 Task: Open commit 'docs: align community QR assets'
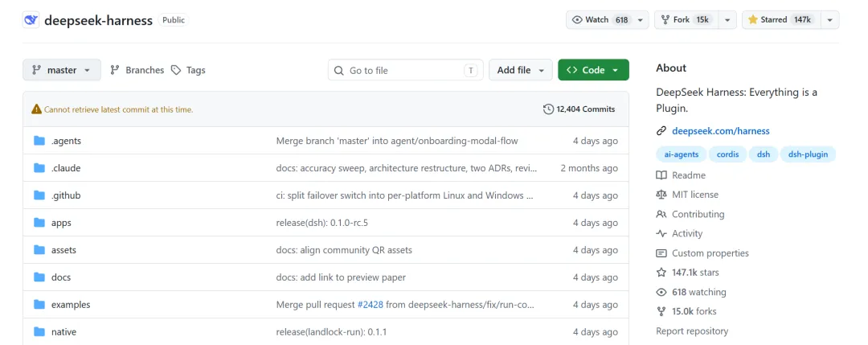coord(344,250)
